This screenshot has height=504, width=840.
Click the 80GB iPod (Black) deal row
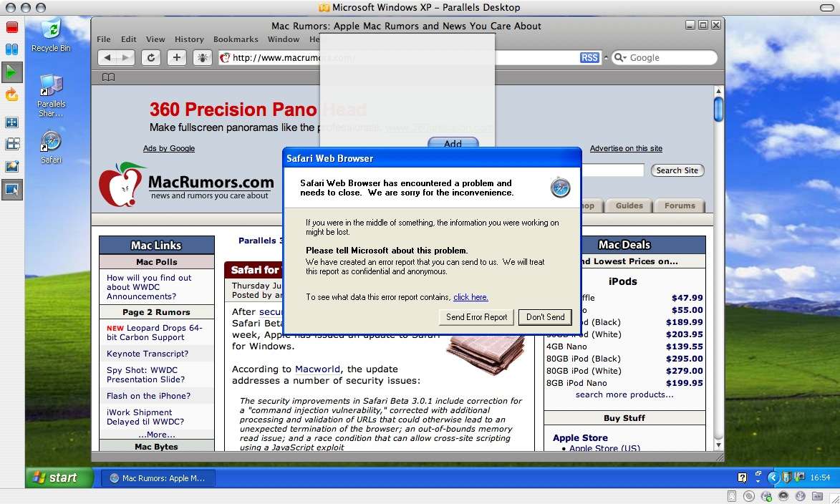pos(624,359)
